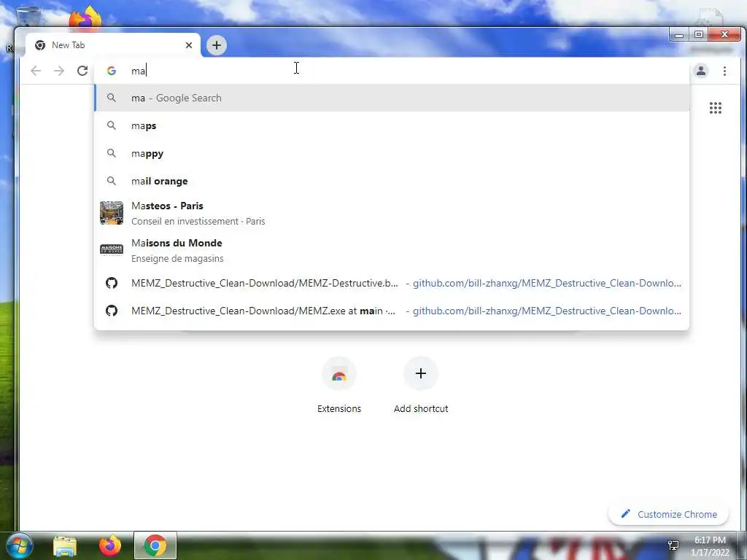The height and width of the screenshot is (560, 747).
Task: Click the taskbar clock showing 6:17 PM
Action: (x=710, y=546)
